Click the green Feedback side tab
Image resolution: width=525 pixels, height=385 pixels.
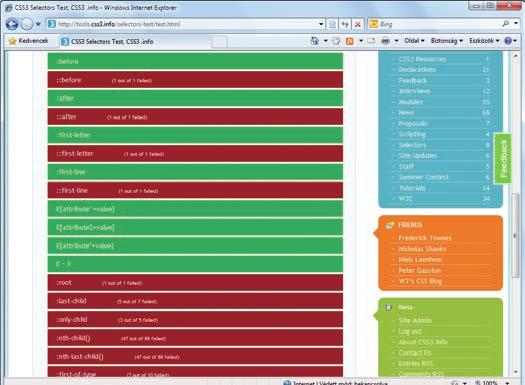point(503,158)
